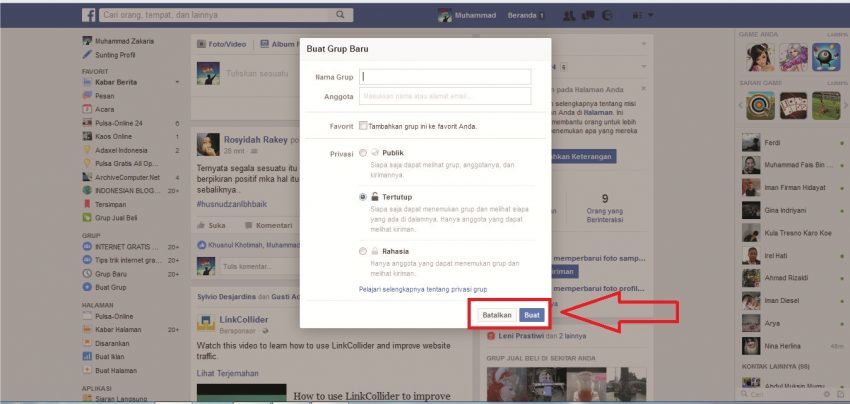Open account dropdown arrow in top bar
Screen dimensions: 850x404
click(x=650, y=16)
